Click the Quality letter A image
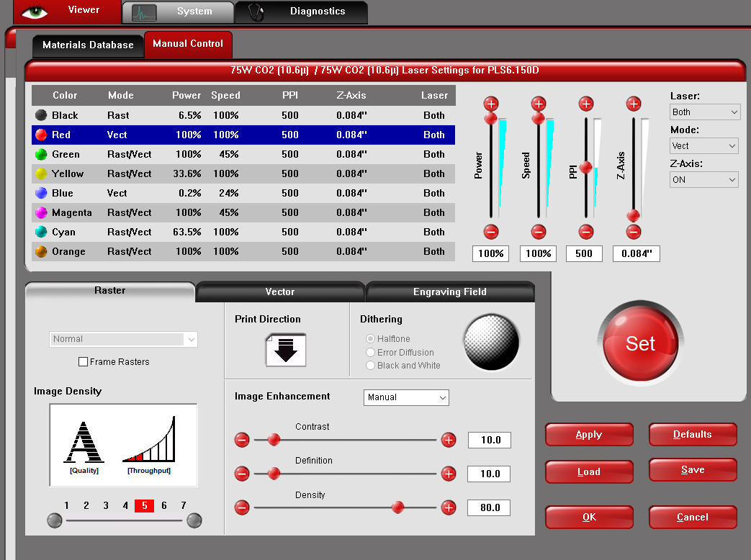This screenshot has width=751, height=560. 84,442
